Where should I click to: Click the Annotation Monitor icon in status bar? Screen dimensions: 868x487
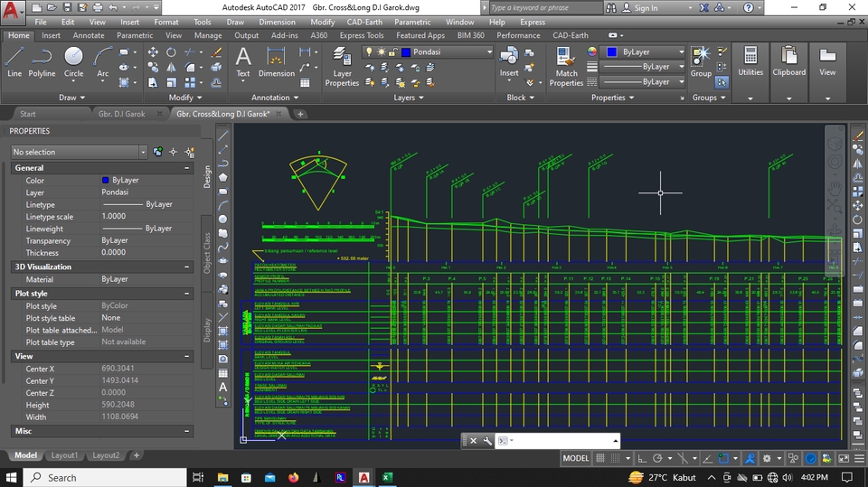[x=793, y=458]
